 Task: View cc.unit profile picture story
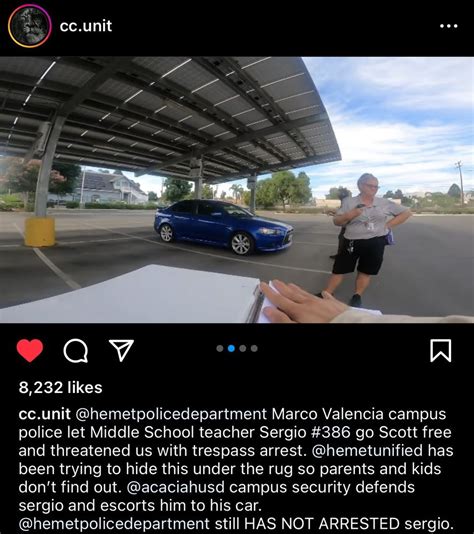pyautogui.click(x=30, y=26)
